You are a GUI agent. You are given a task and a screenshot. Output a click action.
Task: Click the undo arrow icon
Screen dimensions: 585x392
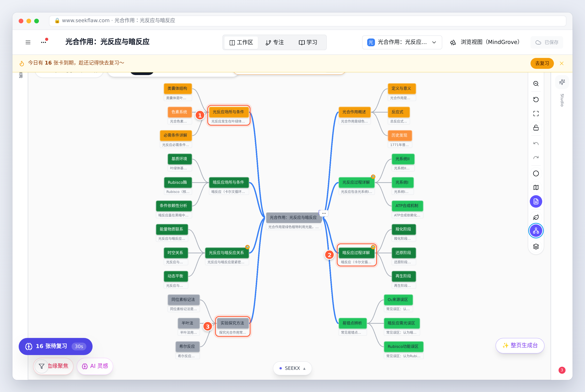[x=536, y=143]
